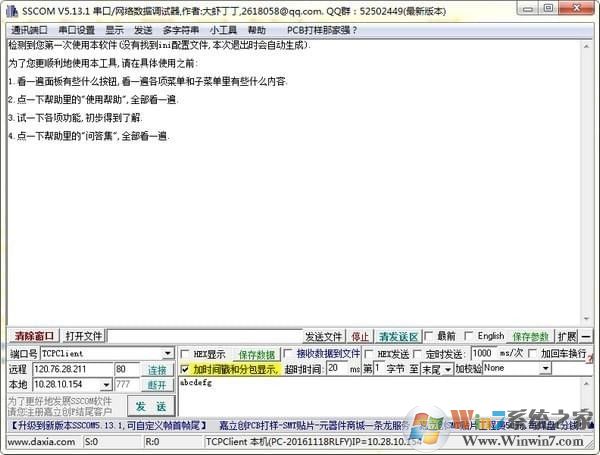Open the 帮助 menu

[x=257, y=30]
